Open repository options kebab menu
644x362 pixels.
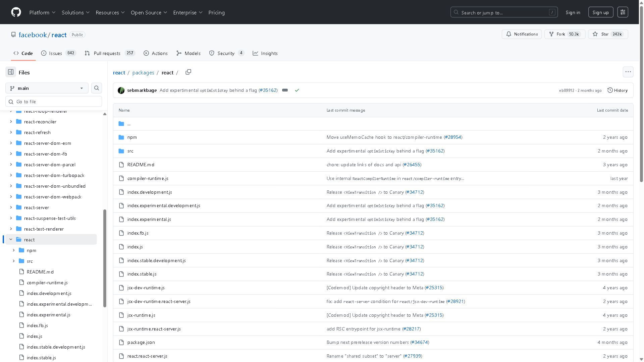[628, 72]
